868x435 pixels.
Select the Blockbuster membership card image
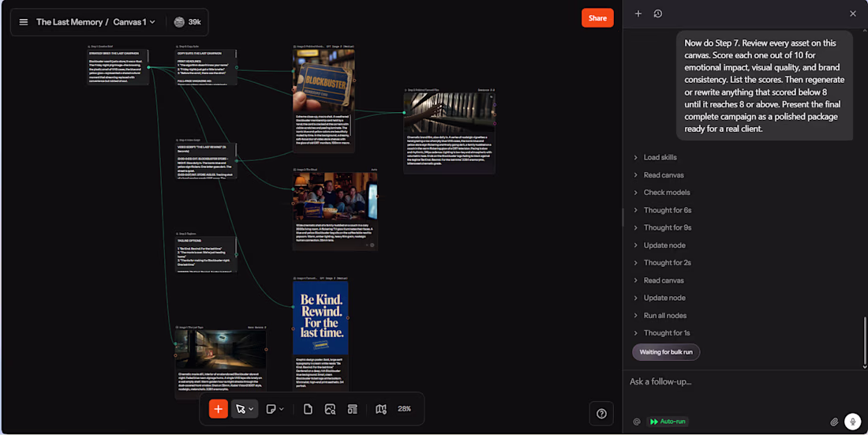coord(324,81)
